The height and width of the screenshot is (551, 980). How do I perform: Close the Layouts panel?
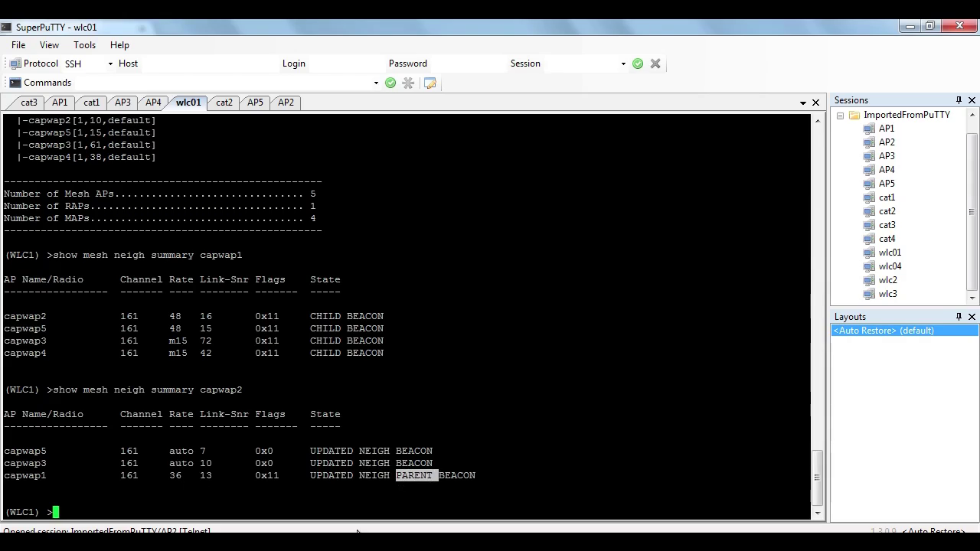click(972, 316)
